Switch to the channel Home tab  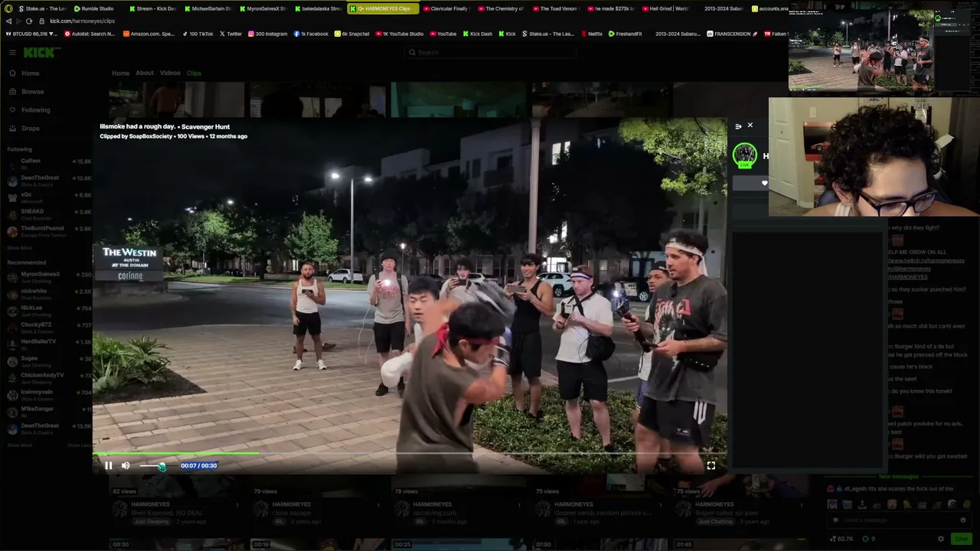[x=120, y=73]
